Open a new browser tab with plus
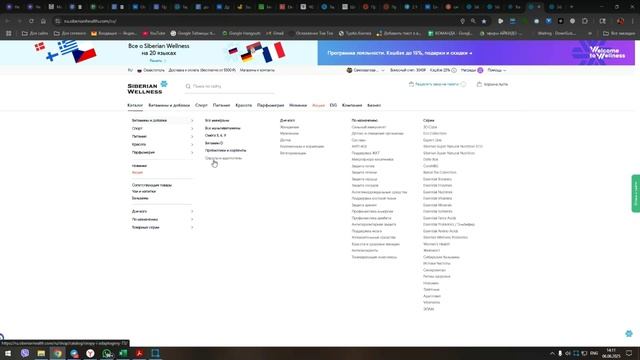The height and width of the screenshot is (360, 640). tap(571, 7)
